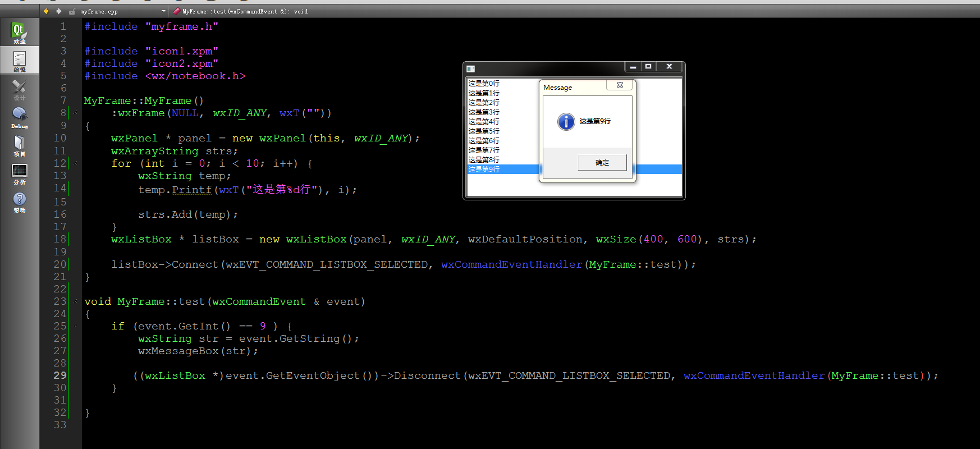Open the Analyze mode
The image size is (980, 449).
pos(19,173)
